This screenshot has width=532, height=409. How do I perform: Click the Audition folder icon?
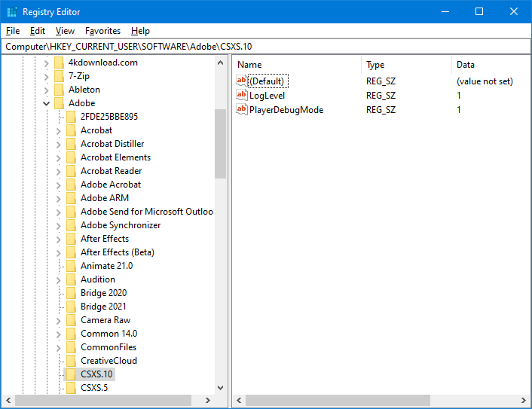[x=72, y=279]
